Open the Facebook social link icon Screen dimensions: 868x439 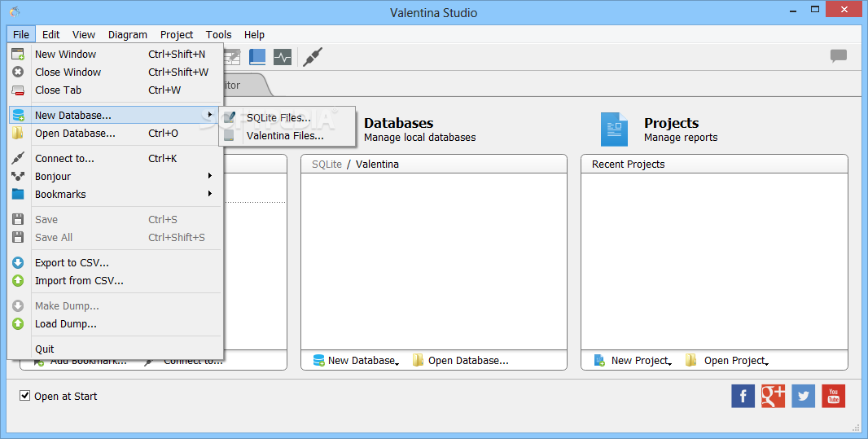pos(743,396)
